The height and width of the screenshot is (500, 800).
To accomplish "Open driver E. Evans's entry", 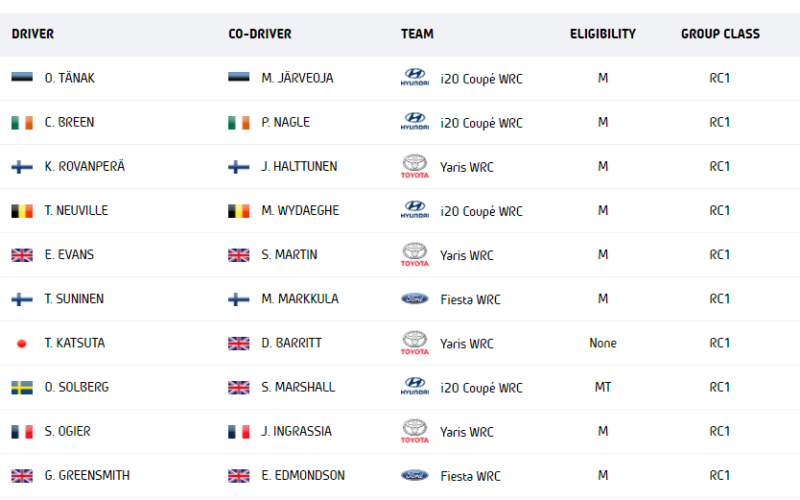I will [69, 254].
